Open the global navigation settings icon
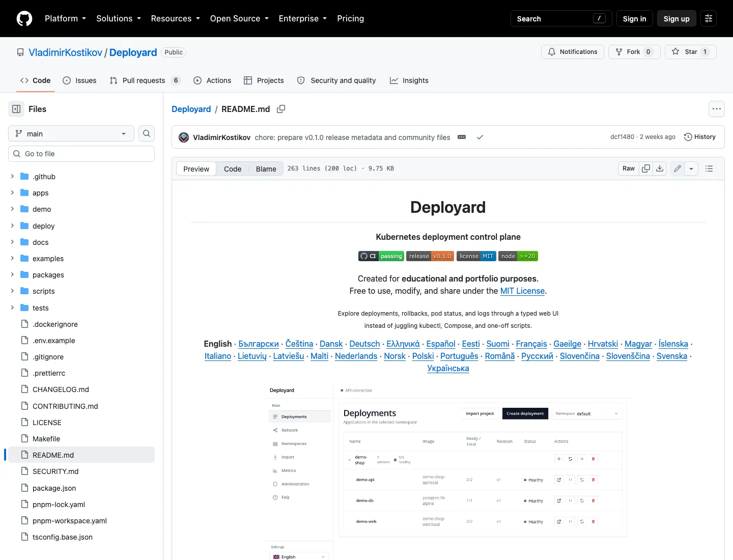The width and height of the screenshot is (733, 560). (709, 18)
